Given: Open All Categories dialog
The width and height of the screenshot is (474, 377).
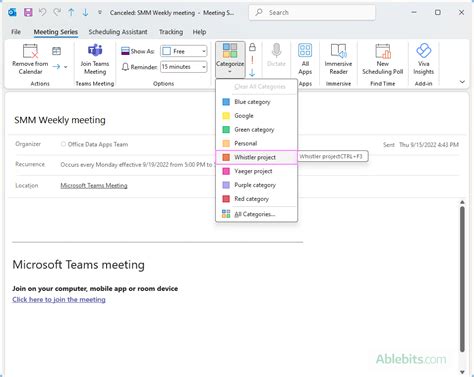Looking at the screenshot, I should [256, 214].
